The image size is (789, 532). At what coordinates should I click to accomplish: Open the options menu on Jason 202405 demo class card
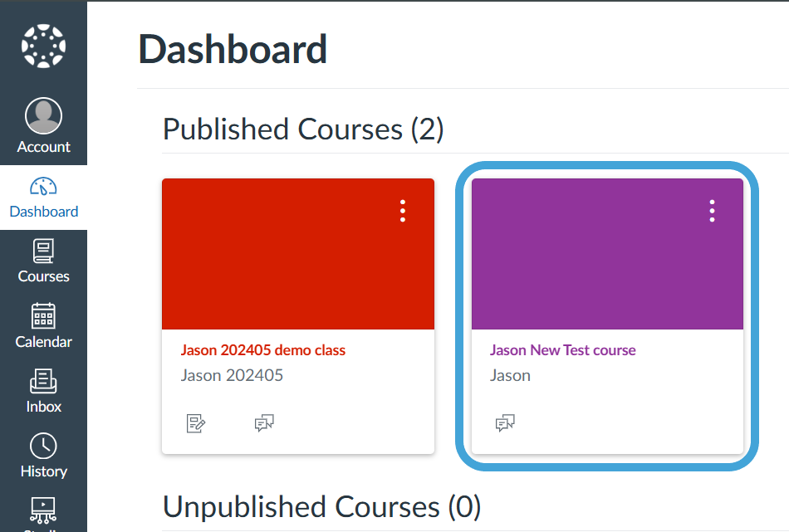pos(403,211)
